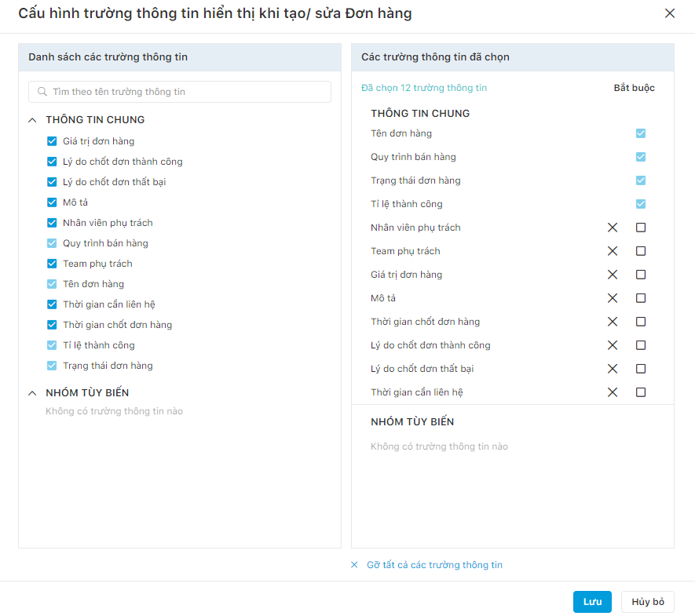
Task: Uncheck Thời gian chốt đơn hàng on left
Action: coord(52,325)
